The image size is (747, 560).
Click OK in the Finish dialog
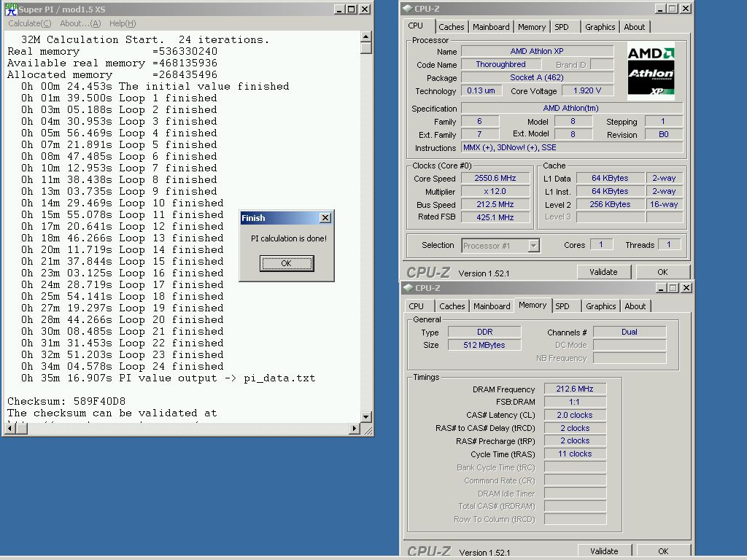(286, 263)
